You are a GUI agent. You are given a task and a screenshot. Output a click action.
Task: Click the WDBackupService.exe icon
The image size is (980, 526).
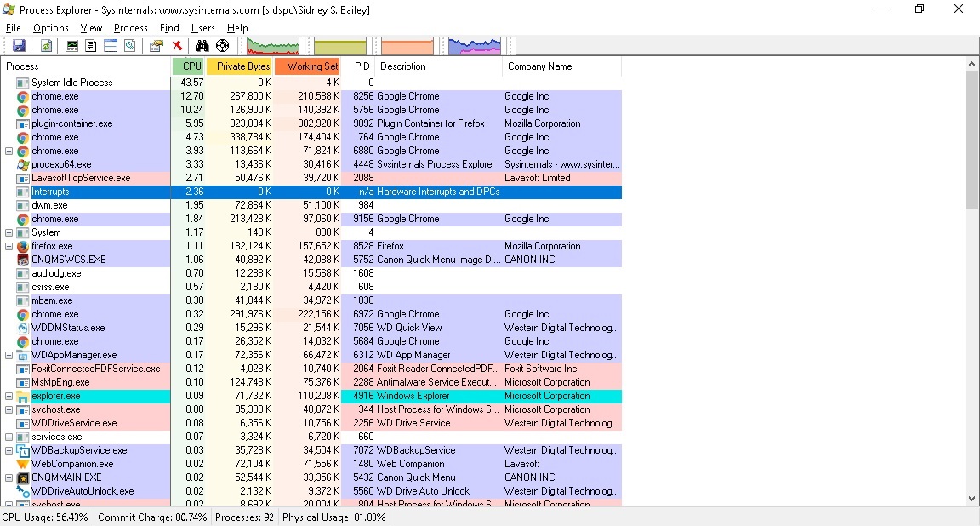click(22, 450)
